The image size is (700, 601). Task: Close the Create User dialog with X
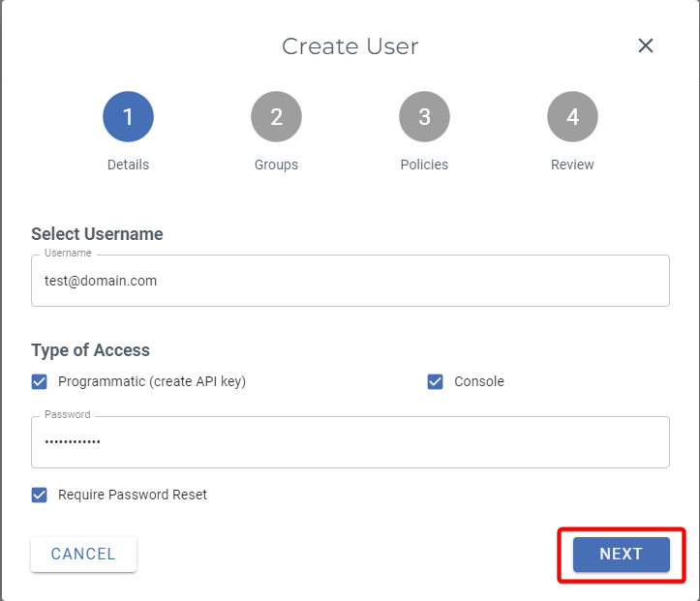point(646,45)
